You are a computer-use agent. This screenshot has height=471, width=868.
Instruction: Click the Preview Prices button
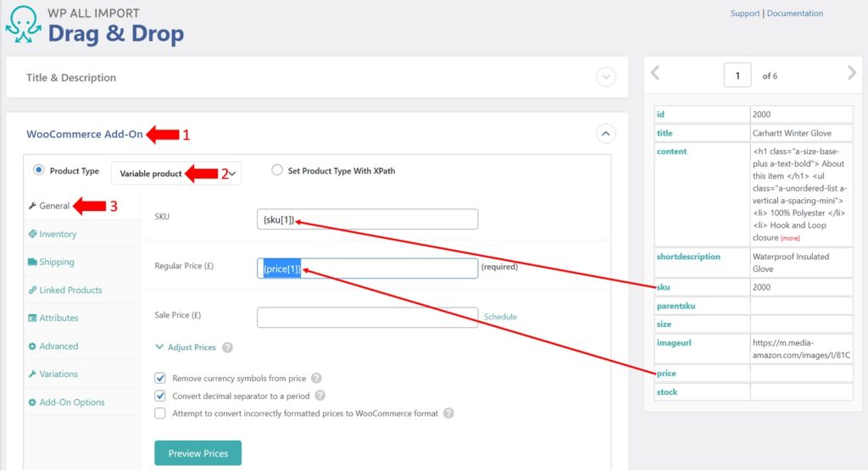point(198,452)
